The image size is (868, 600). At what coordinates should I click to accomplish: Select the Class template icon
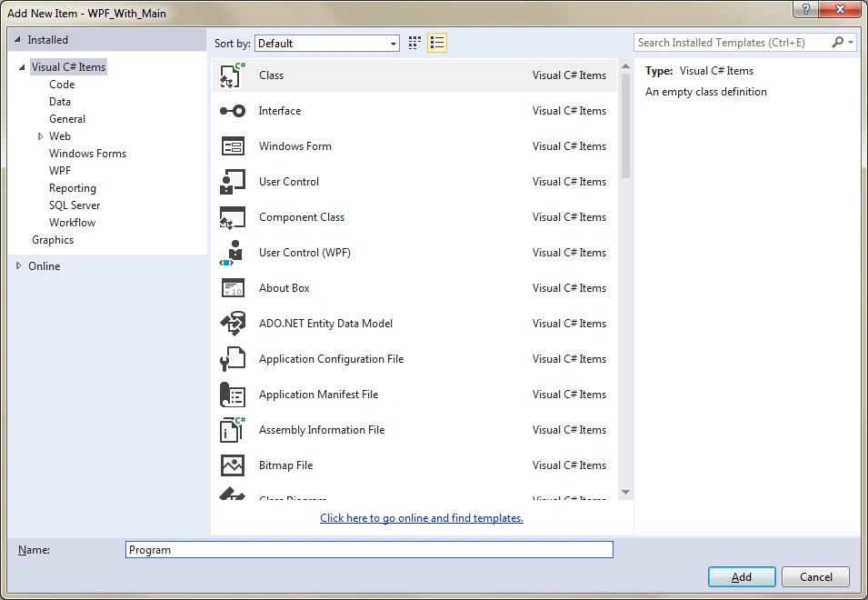coord(232,75)
